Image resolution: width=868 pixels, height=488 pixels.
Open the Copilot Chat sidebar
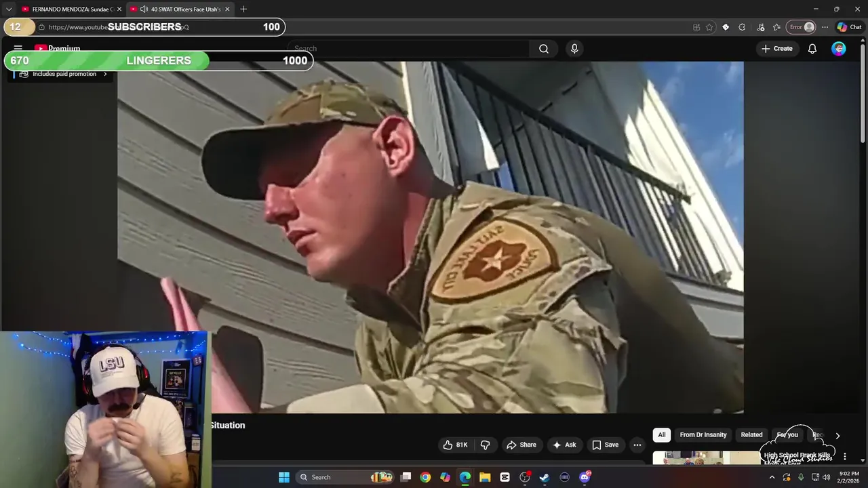(x=849, y=27)
